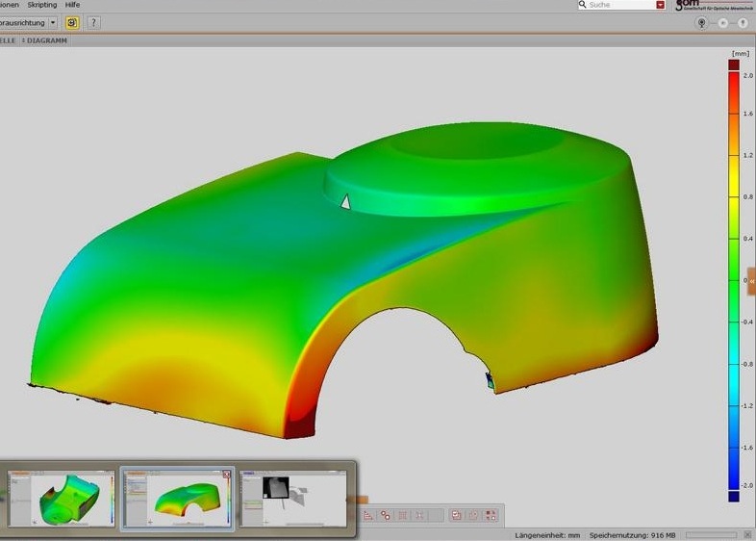Click the coordinate axes icon in bottom toolbar

point(368,515)
